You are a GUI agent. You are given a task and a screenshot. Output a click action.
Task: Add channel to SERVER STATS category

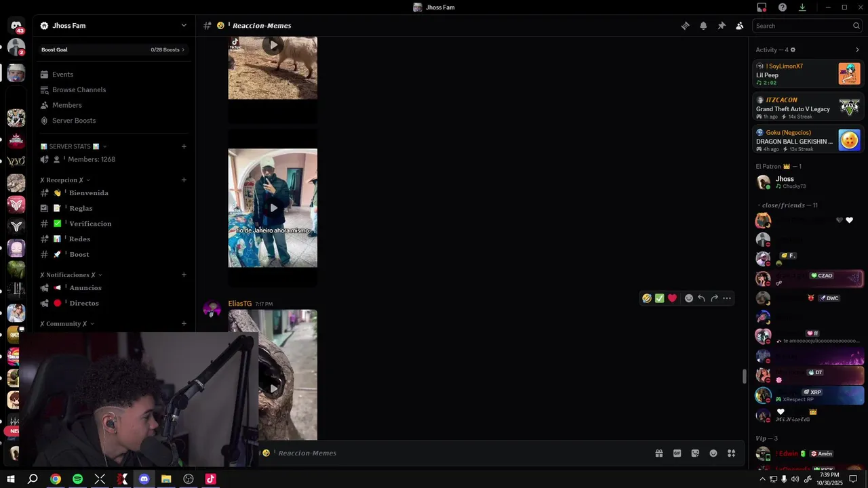click(x=184, y=146)
